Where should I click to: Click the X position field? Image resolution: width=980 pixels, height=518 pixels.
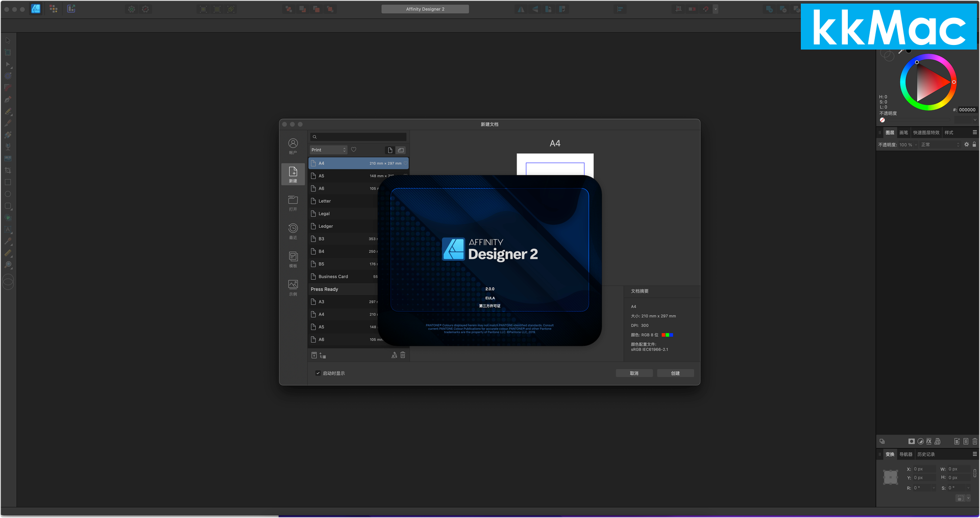[x=924, y=469]
